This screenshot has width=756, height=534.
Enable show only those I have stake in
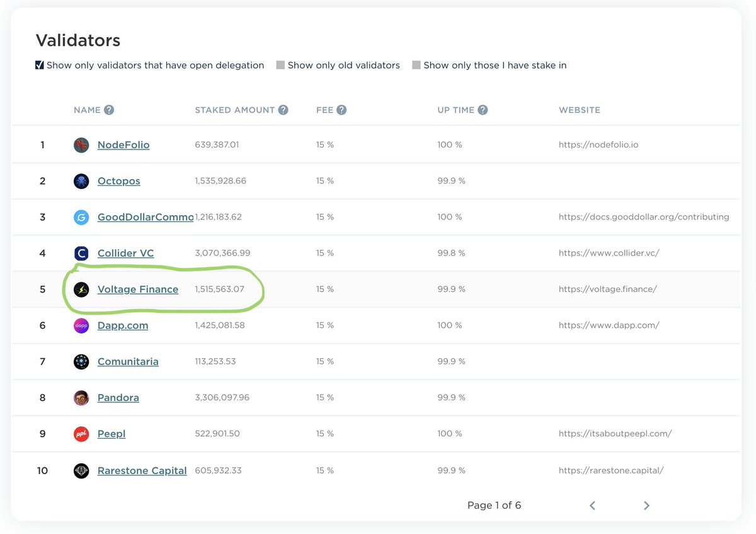[x=416, y=65]
